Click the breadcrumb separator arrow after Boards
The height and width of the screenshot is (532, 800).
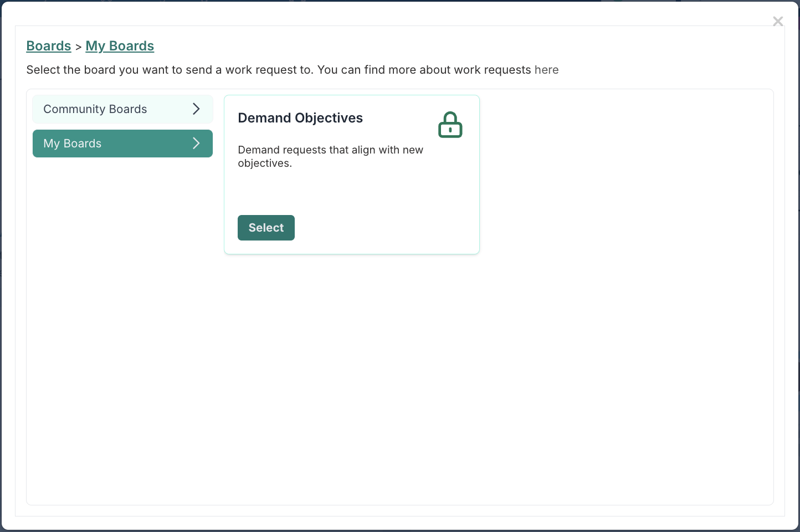point(78,47)
